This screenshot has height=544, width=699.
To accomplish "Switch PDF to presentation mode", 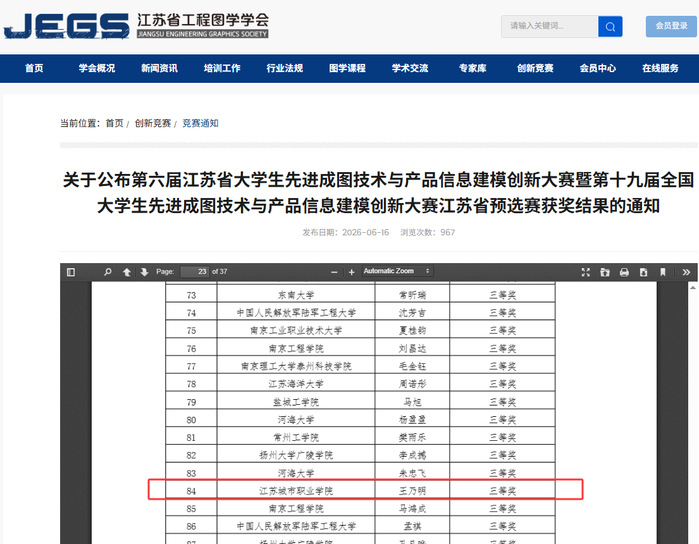I will (586, 272).
